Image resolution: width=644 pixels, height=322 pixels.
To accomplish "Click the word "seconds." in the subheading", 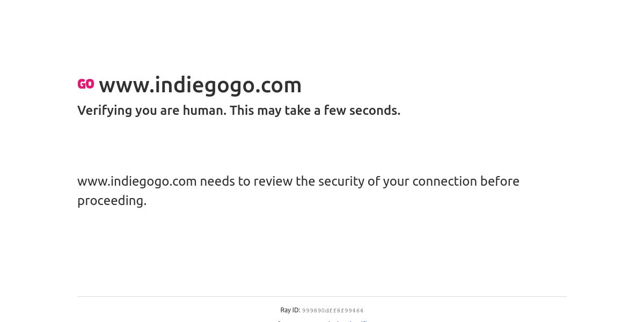I will tap(375, 111).
